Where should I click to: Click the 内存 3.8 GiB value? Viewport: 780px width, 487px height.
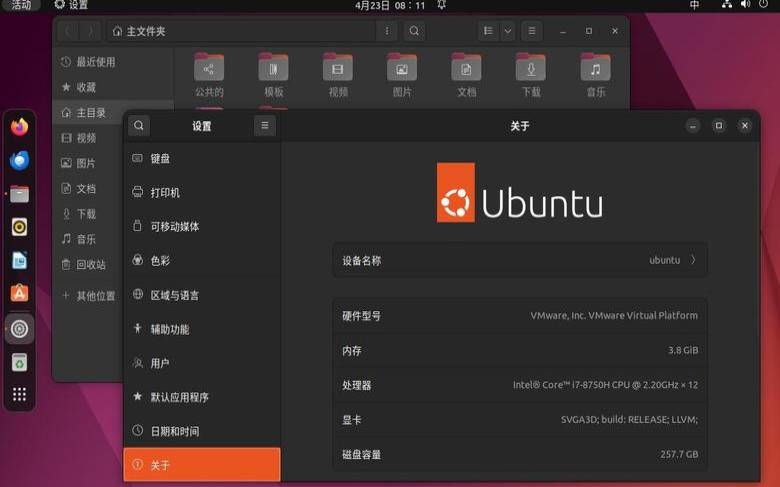[x=683, y=350]
